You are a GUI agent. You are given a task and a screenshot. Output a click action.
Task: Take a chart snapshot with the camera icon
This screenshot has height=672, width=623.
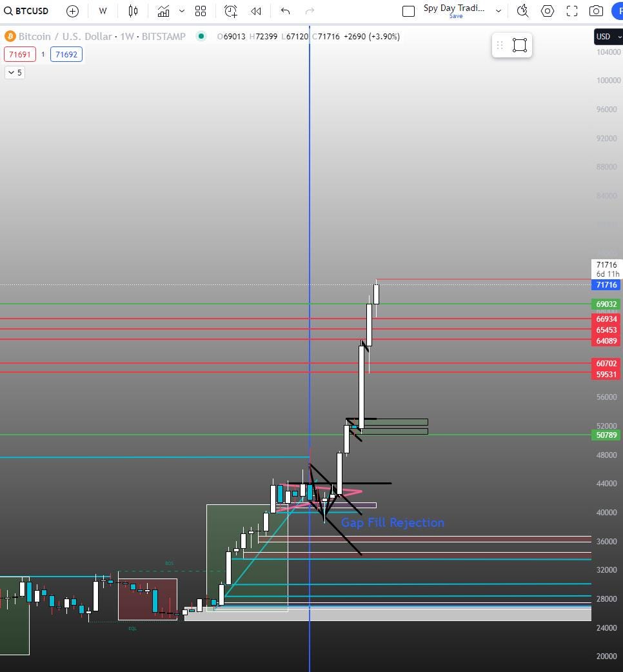click(596, 11)
